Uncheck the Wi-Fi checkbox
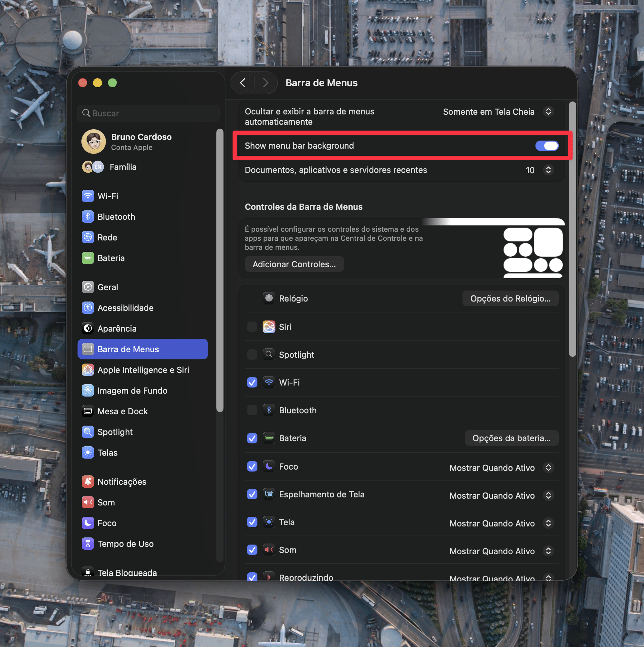Image resolution: width=644 pixels, height=647 pixels. 252,382
